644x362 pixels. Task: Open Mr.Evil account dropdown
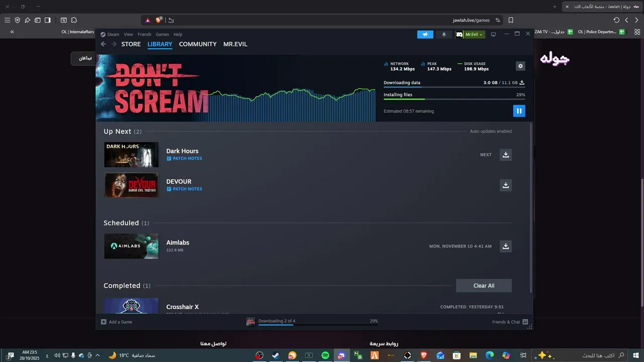pos(470,34)
